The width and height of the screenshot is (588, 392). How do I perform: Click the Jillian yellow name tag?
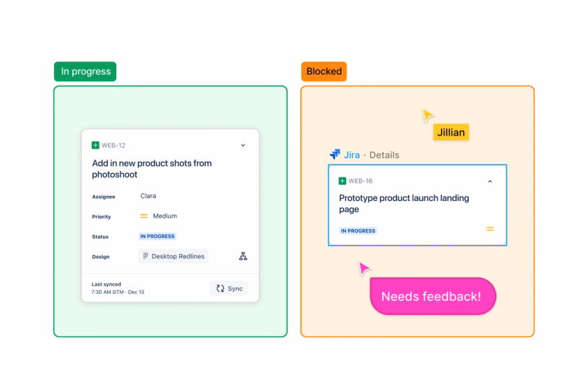coord(450,132)
